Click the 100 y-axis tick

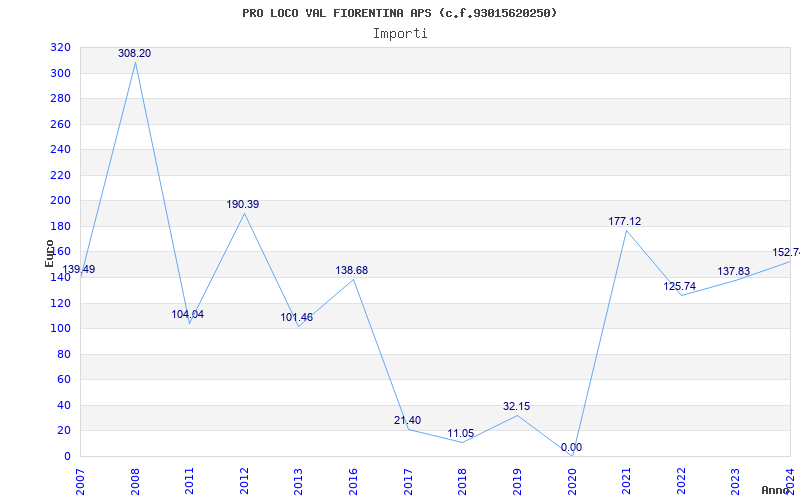(60, 329)
